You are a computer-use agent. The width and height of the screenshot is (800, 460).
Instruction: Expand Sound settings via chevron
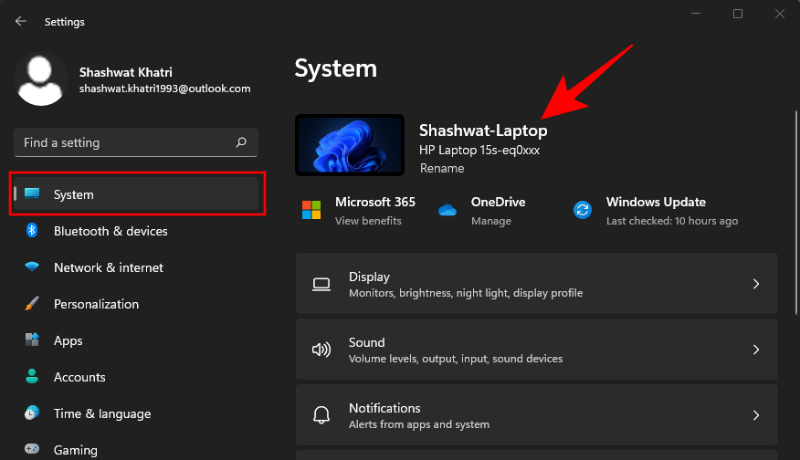(x=756, y=350)
